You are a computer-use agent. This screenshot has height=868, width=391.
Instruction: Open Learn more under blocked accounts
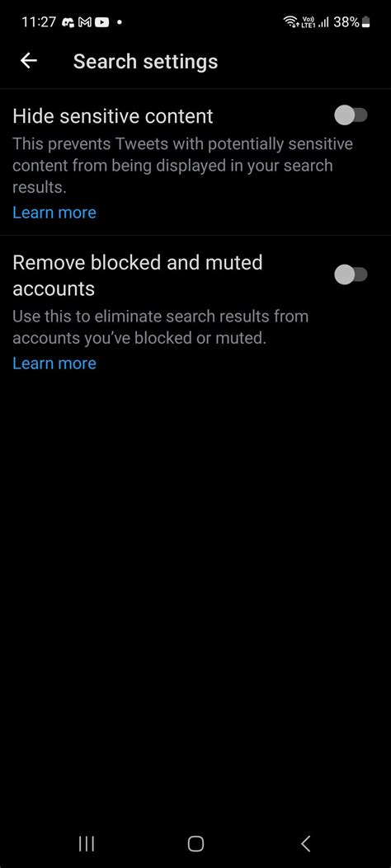[x=54, y=364]
